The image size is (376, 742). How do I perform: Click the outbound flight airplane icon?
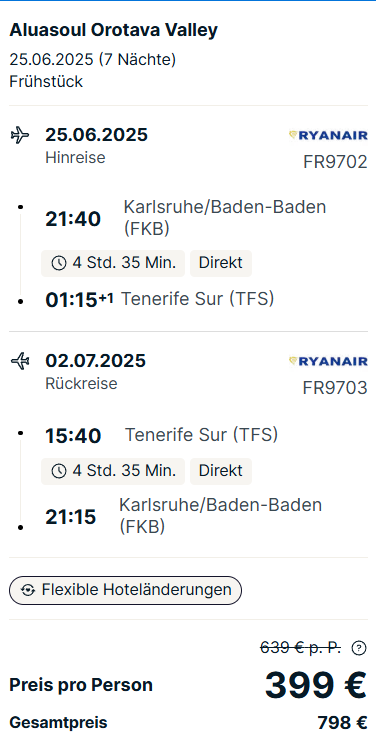19,135
